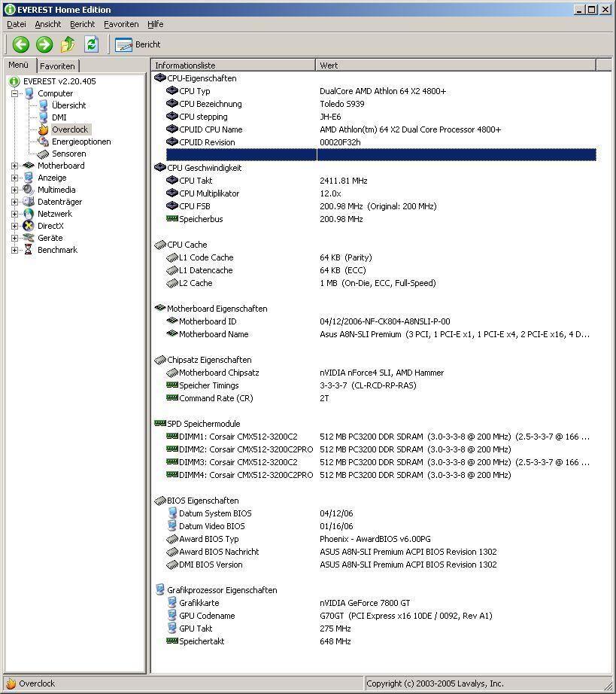Open the Bericht report toolbar button
616x694 pixels.
click(138, 44)
